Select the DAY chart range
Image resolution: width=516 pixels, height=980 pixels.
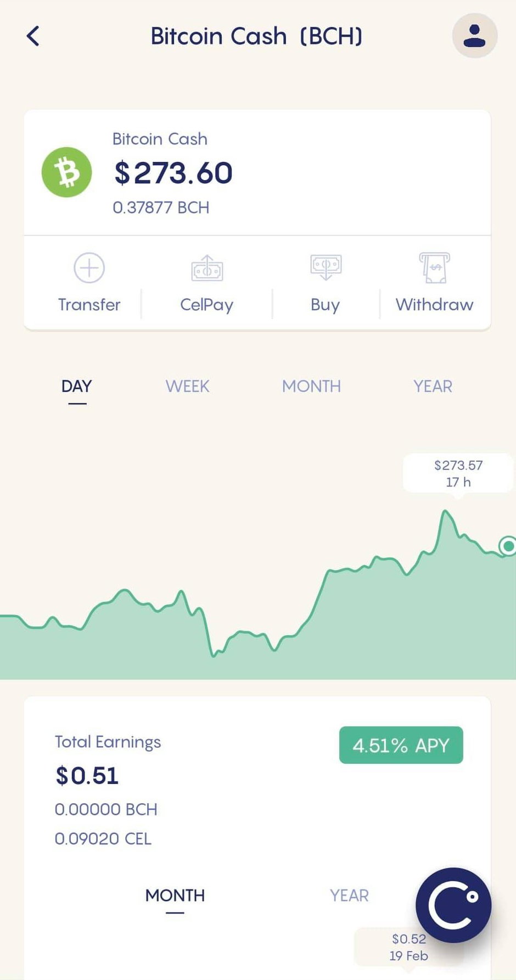coord(77,386)
